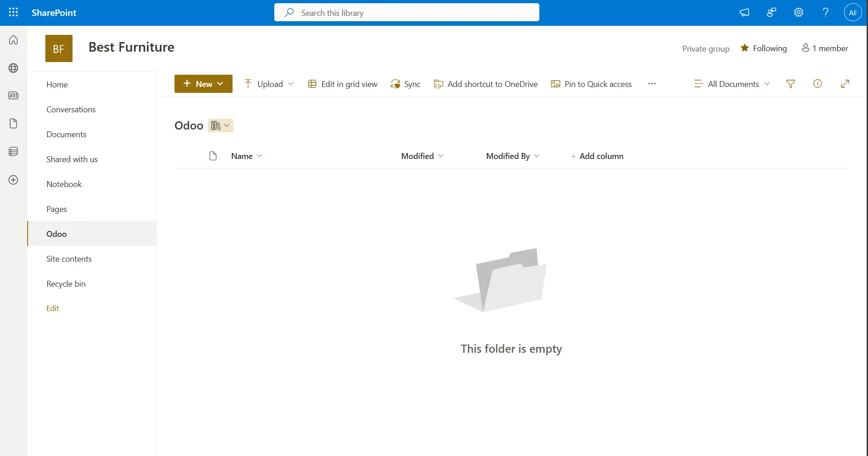
Task: Click the SharePoint brand link
Action: (x=54, y=13)
